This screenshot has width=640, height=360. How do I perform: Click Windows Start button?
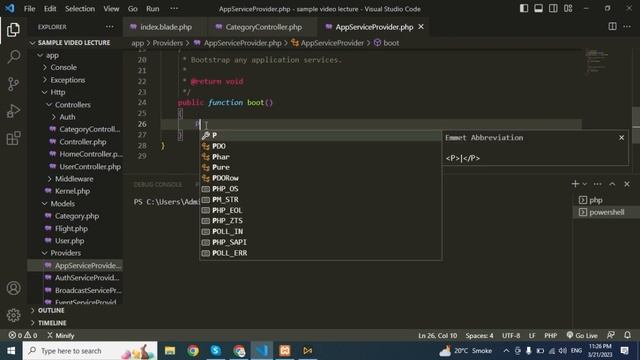(11, 351)
